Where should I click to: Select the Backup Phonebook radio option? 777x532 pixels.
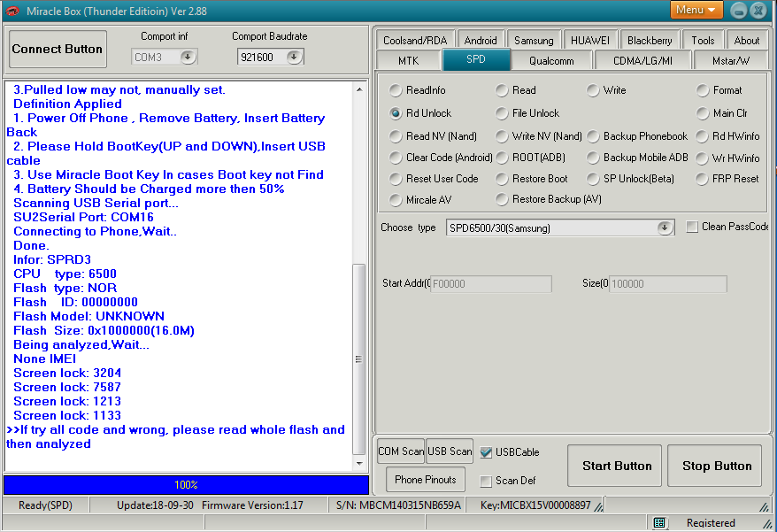(637, 135)
